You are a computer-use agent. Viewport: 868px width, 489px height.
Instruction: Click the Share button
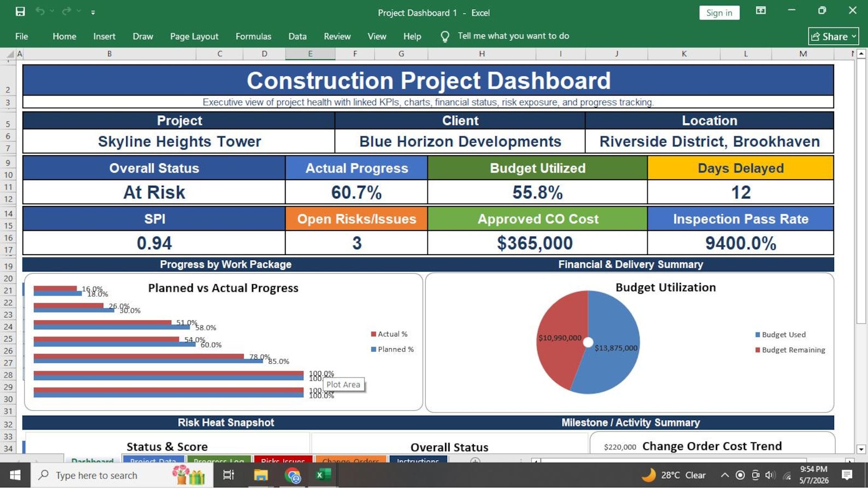click(834, 37)
